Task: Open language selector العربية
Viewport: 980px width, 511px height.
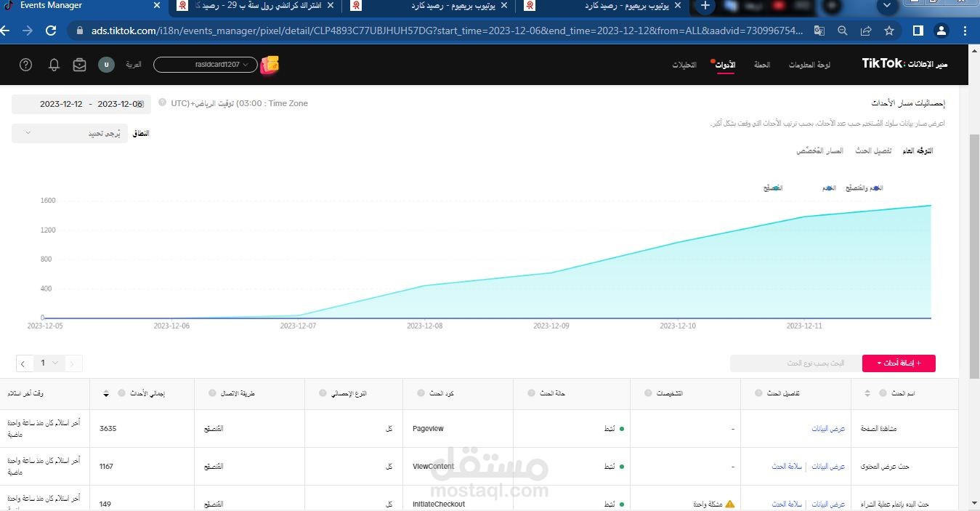Action: [x=134, y=65]
